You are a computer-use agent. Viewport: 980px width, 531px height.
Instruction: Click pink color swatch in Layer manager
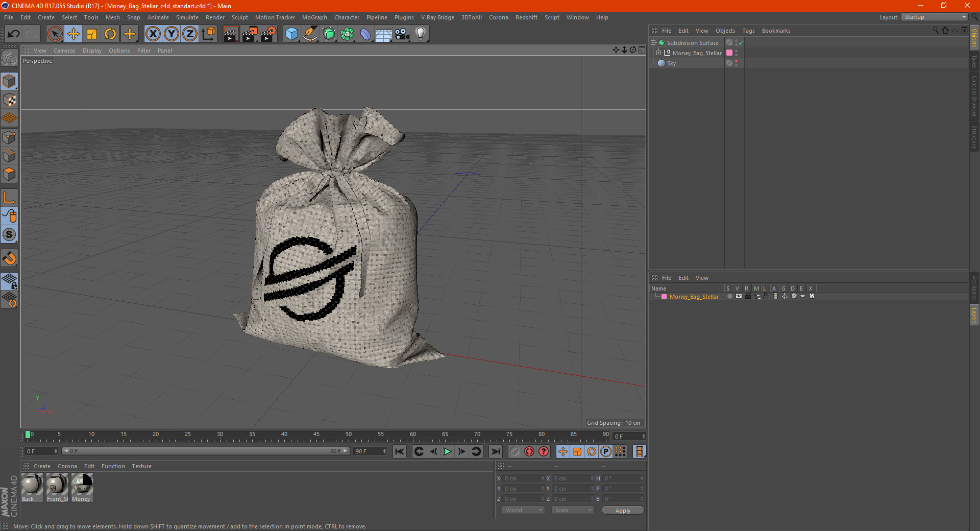tap(664, 297)
